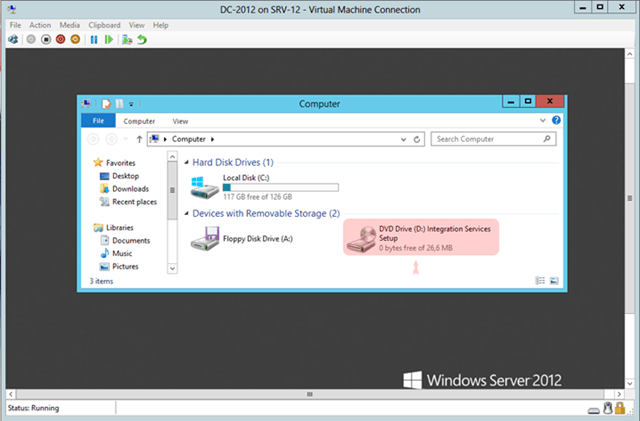Open the View menu of Virtual Machine Connection
This screenshot has height=421, width=640.
(137, 25)
